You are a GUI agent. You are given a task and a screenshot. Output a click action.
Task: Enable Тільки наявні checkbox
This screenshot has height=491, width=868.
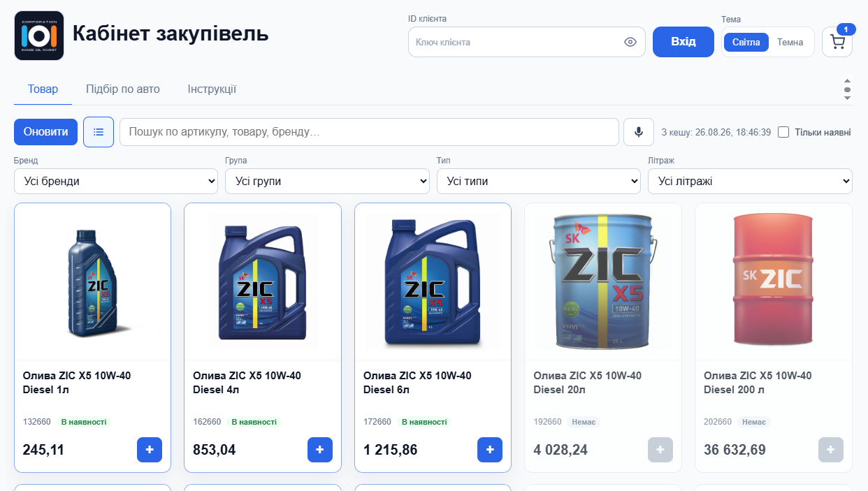pyautogui.click(x=783, y=132)
